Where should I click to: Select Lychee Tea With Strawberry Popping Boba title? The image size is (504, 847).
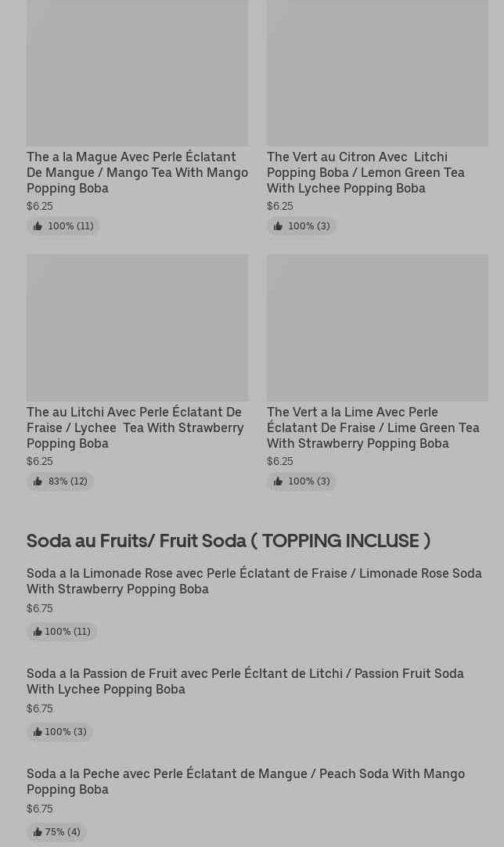135,427
